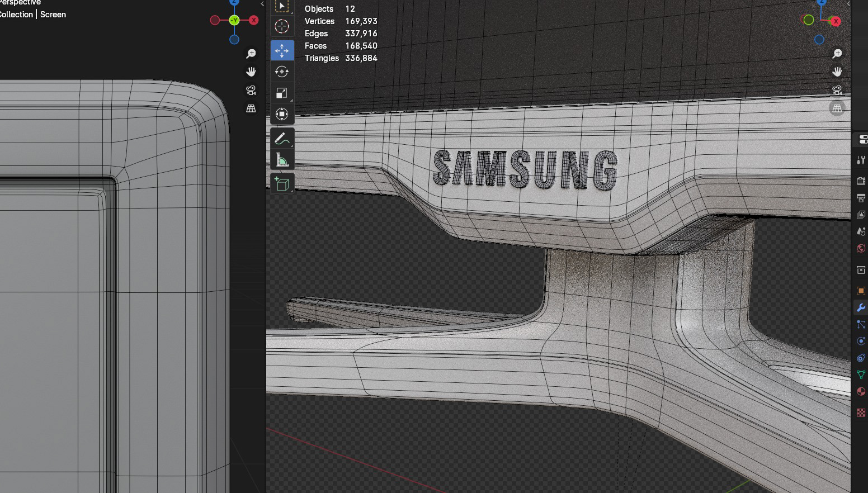Open the Collection properties tab
Viewport: 868px width, 493px height.
point(861,270)
